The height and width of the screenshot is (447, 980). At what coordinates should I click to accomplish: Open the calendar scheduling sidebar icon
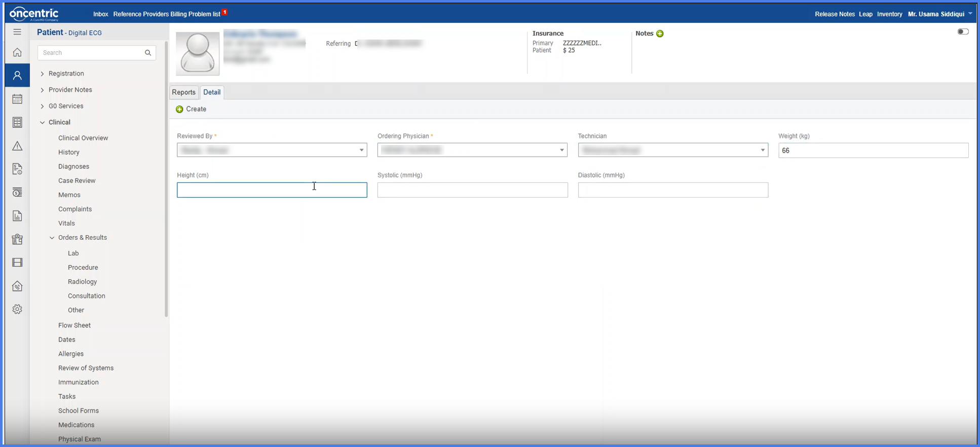click(17, 99)
